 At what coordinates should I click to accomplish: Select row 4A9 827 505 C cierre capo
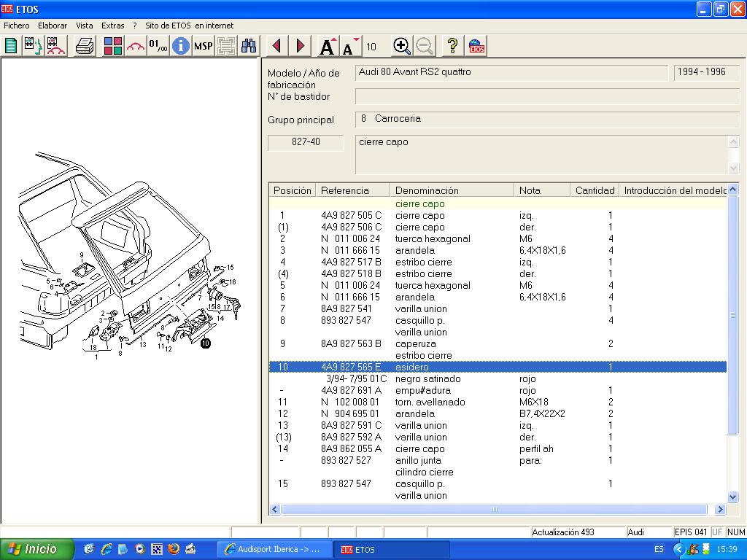click(498, 216)
